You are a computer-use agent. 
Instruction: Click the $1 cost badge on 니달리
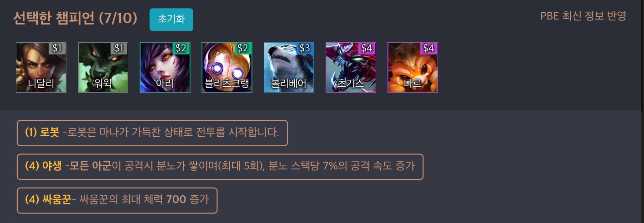(x=57, y=48)
